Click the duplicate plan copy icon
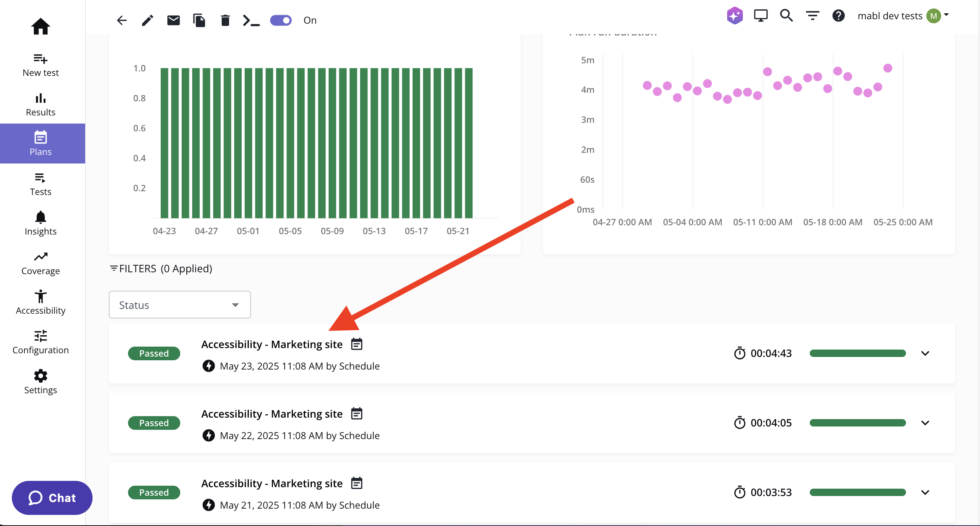980x526 pixels. pos(199,20)
